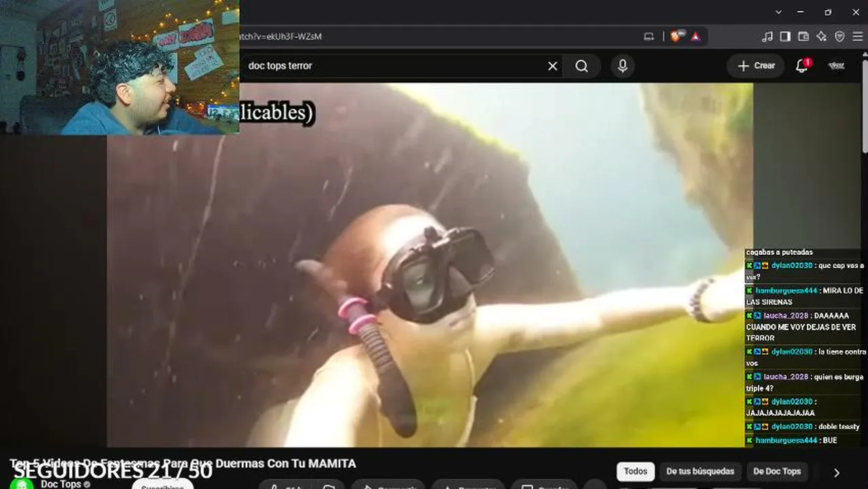868x489 pixels.
Task: Clear the YouTube search box text
Action: (x=552, y=66)
